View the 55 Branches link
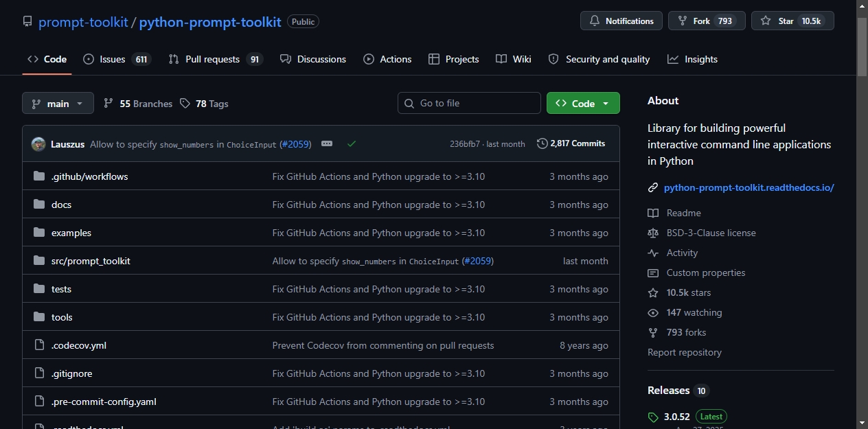 [138, 104]
